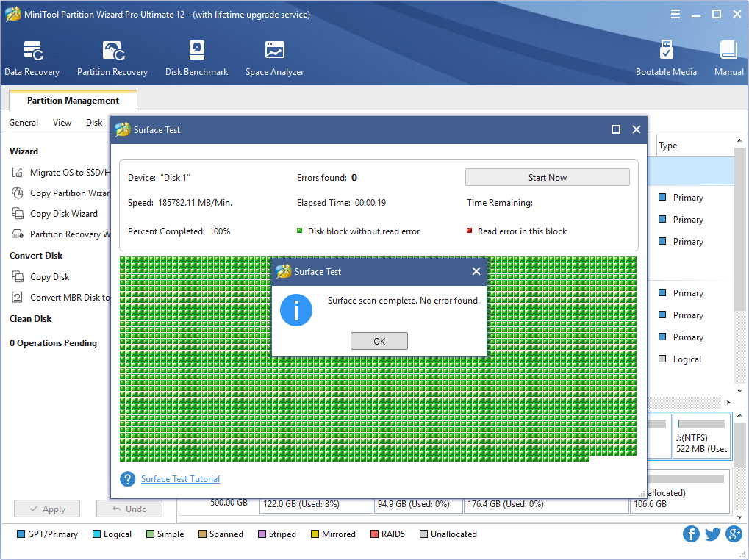This screenshot has width=749, height=560.
Task: Click the Twitter icon
Action: click(712, 534)
